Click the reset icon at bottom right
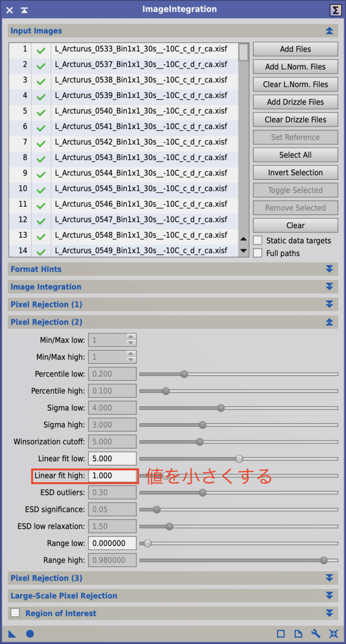 click(333, 634)
